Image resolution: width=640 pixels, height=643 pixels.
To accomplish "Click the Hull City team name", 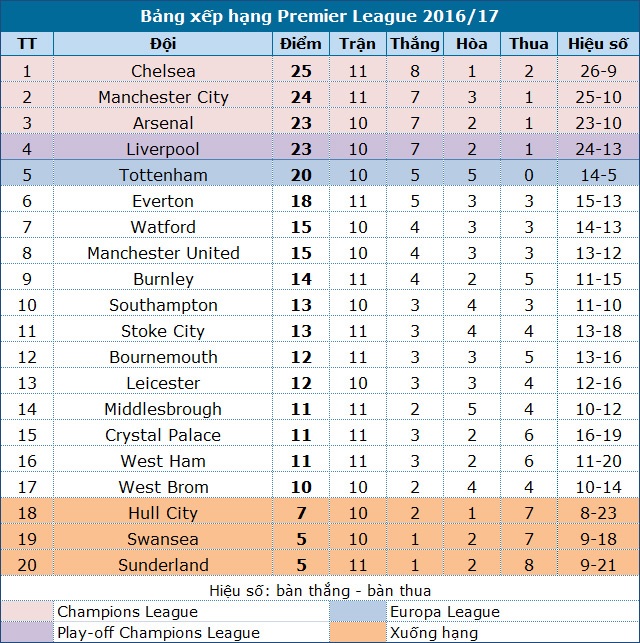I will click(163, 513).
